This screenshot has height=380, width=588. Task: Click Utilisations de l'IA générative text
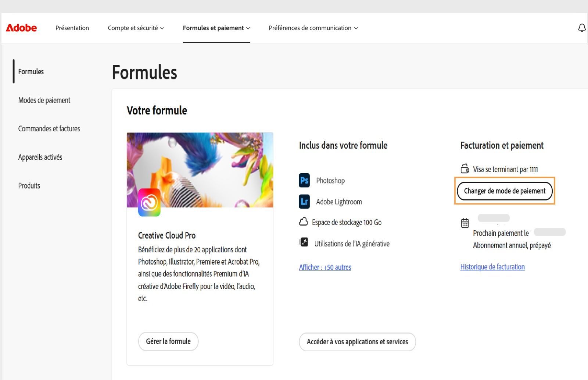pos(352,244)
